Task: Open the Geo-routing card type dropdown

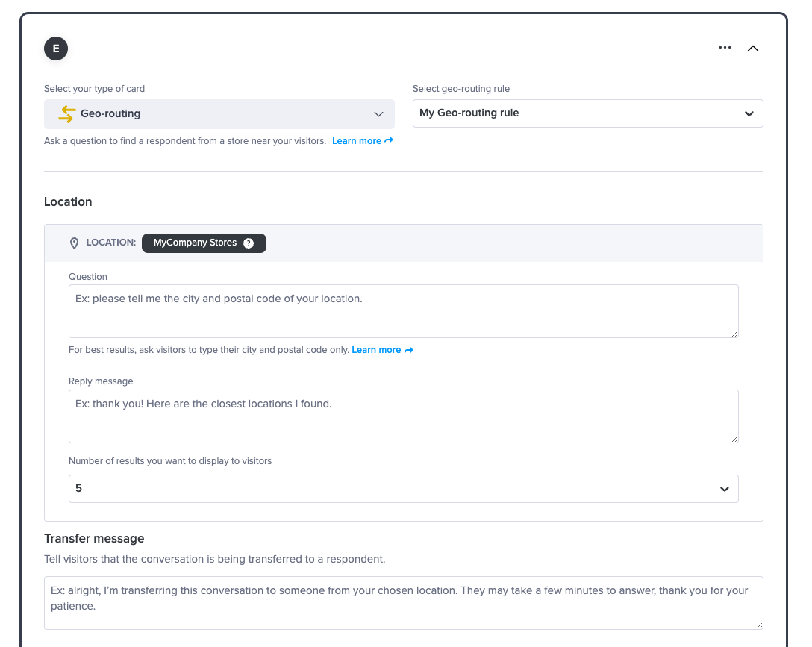Action: [x=219, y=114]
